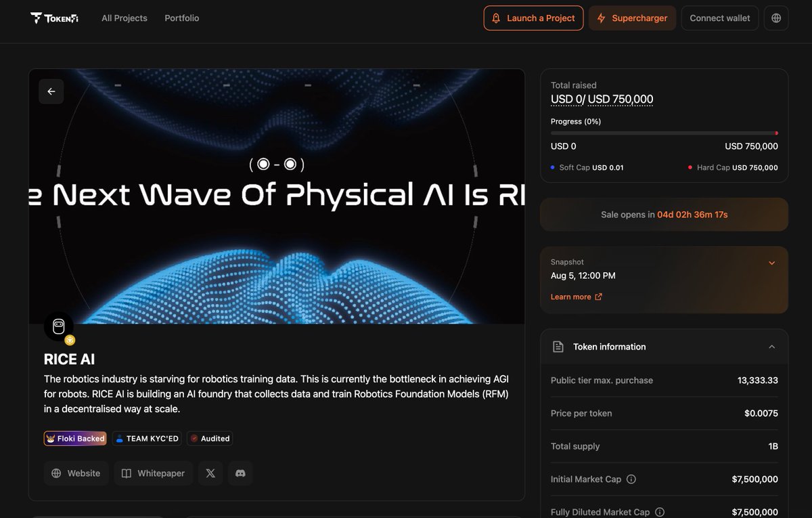Visit the project Website
The height and width of the screenshot is (518, 812).
[x=76, y=473]
